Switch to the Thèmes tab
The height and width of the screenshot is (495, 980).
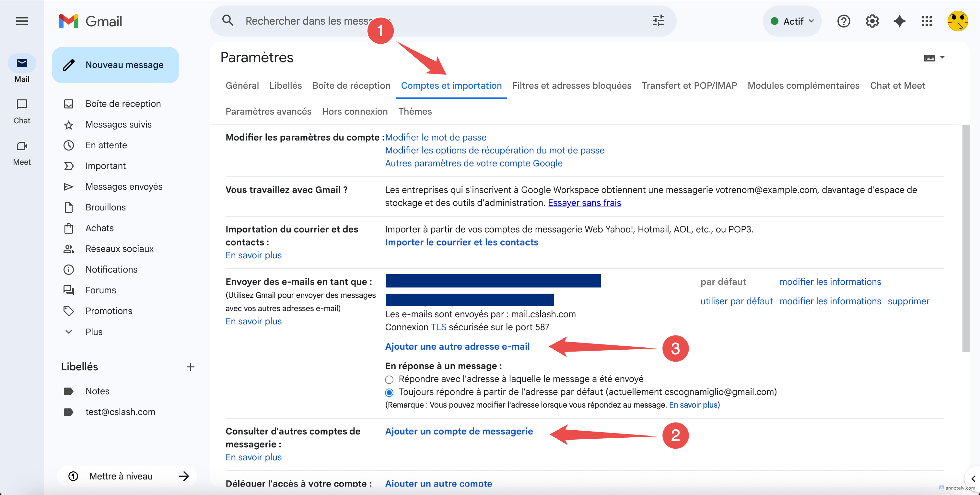point(415,111)
